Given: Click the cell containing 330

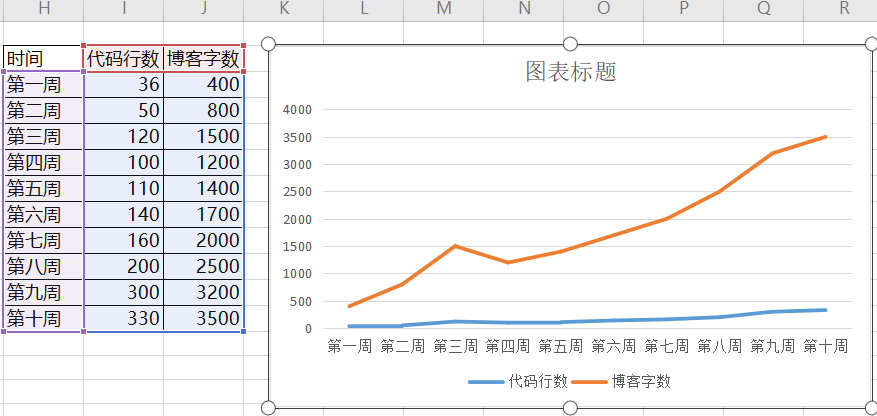Looking at the screenshot, I should tap(124, 318).
